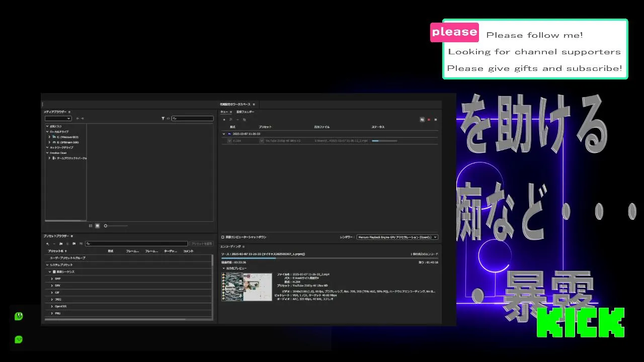Open the preset settings icon
This screenshot has height=362, width=644.
[67, 243]
